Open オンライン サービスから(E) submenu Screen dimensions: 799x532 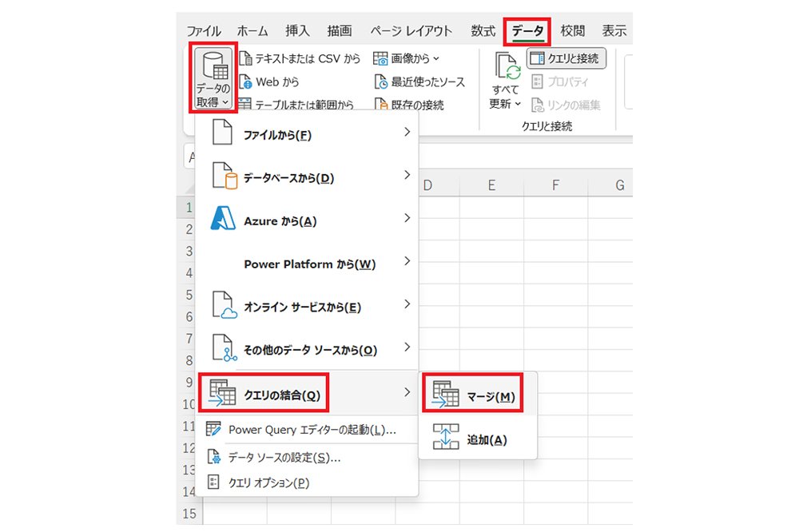307,306
